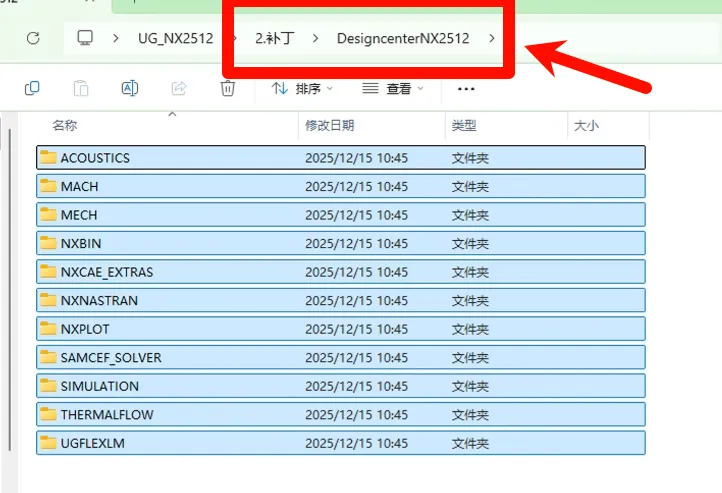Sort by 名称 column header
722x493 pixels.
(64, 125)
